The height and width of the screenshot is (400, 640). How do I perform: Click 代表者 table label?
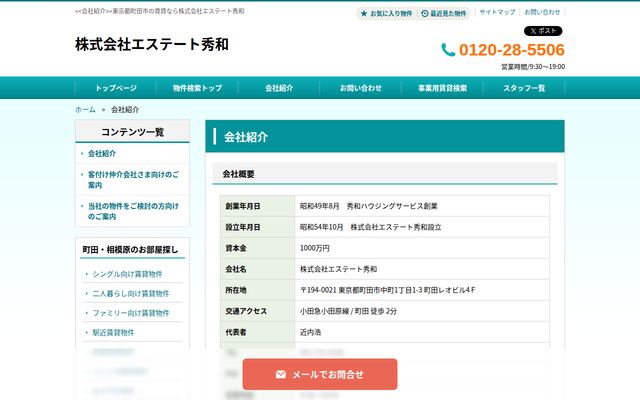point(236,332)
